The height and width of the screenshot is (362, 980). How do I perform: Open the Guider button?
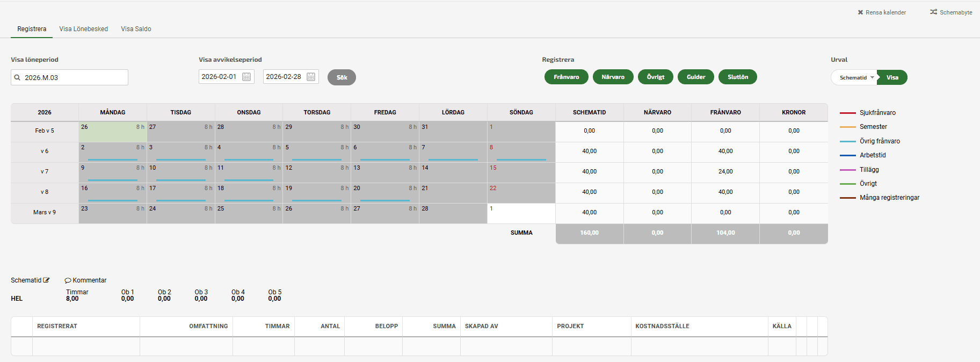[695, 77]
